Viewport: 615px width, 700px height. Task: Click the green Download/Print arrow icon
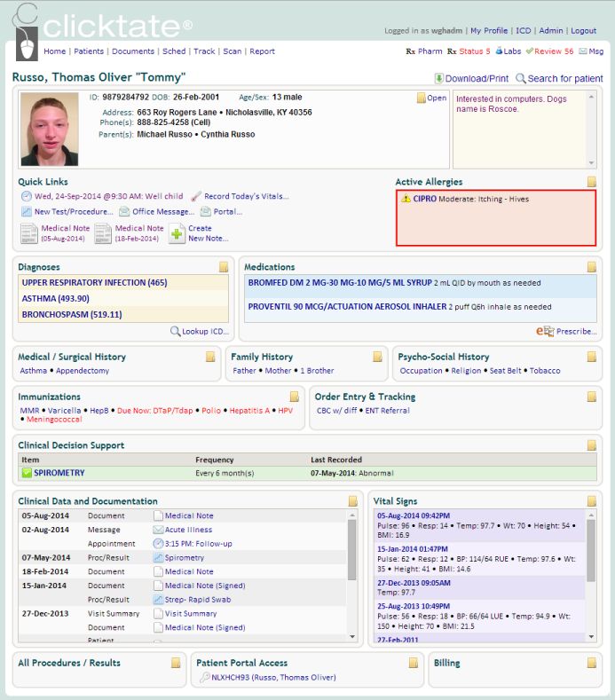[x=439, y=79]
